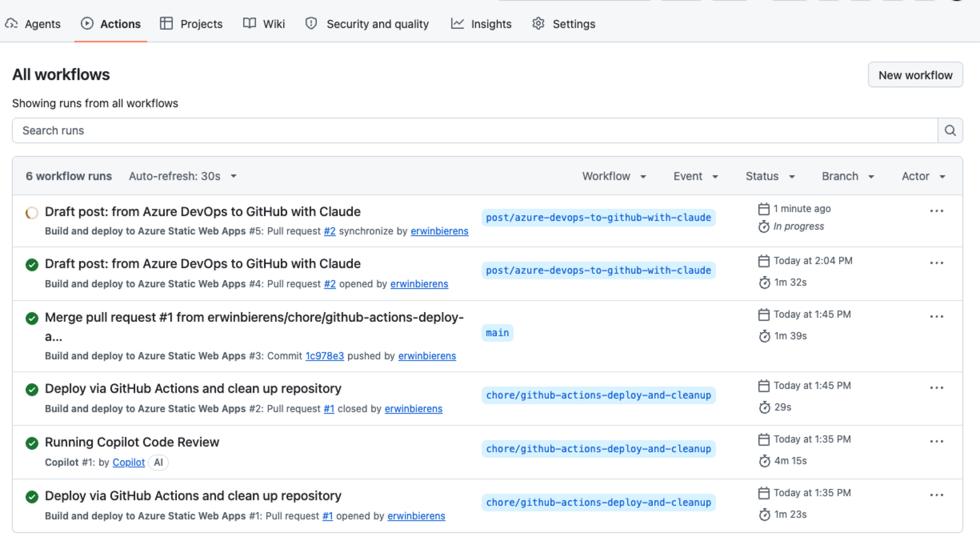Click success check icon of Merge pull request run
The width and height of the screenshot is (980, 541).
[32, 318]
